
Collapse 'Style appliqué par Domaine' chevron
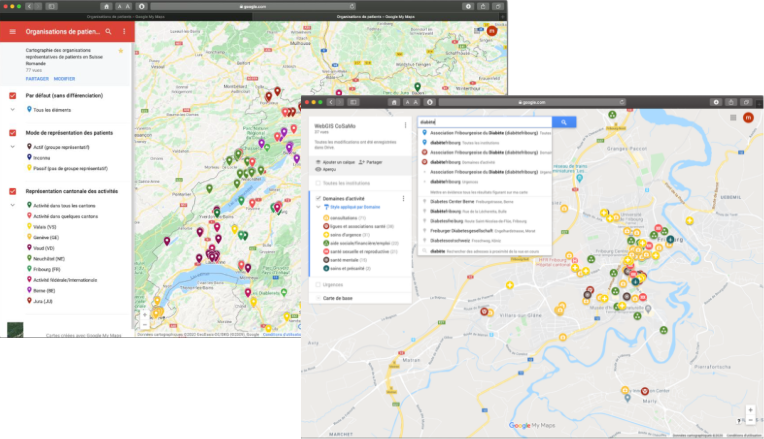(x=318, y=207)
